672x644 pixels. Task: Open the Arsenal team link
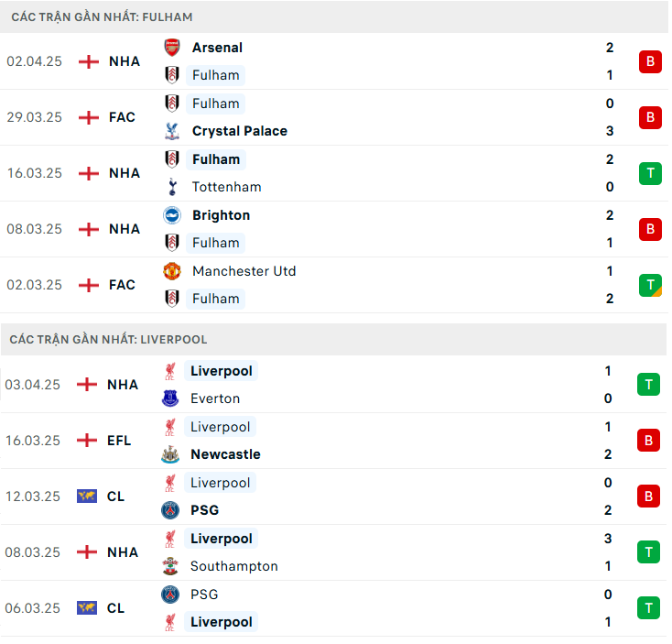pyautogui.click(x=217, y=48)
